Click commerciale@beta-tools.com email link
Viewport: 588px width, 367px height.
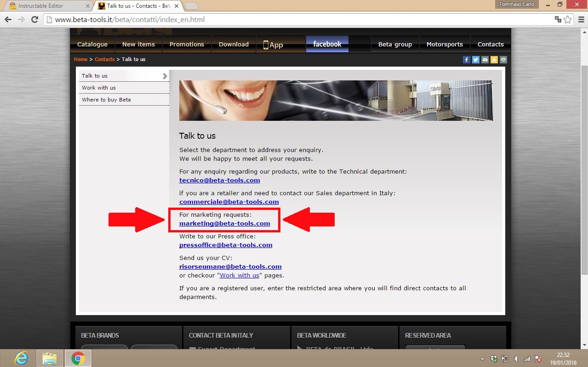[x=229, y=202]
